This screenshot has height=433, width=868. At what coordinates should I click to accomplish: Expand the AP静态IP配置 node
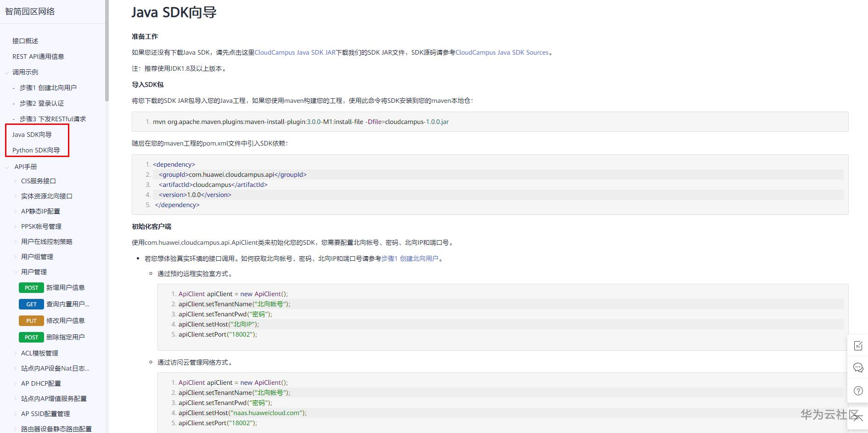[15, 211]
